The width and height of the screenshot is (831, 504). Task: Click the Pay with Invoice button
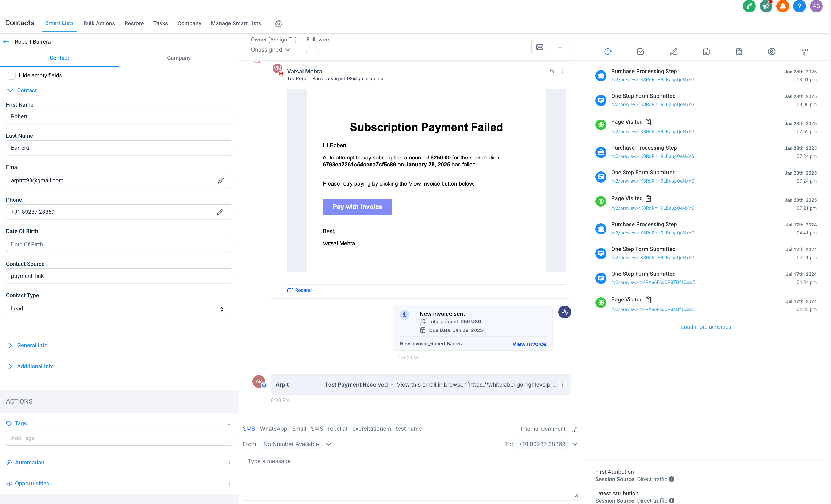click(x=357, y=206)
